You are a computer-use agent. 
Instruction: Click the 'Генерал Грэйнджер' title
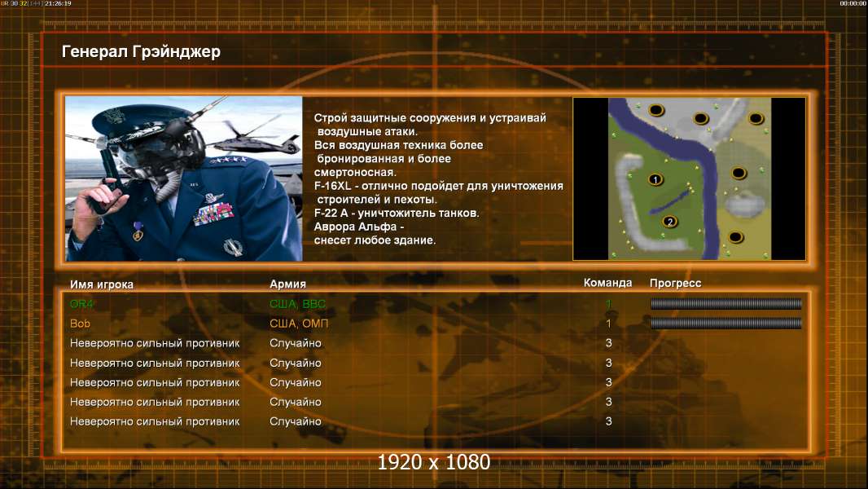141,51
